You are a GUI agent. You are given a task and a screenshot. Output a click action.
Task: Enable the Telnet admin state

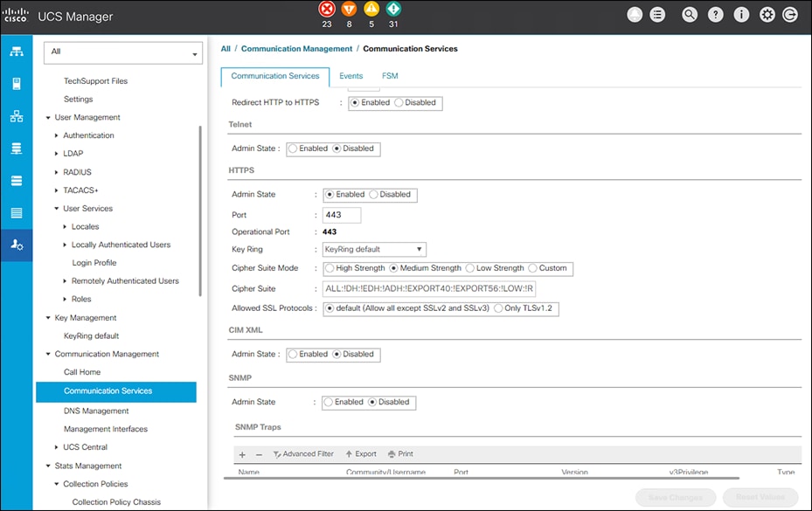click(x=293, y=148)
